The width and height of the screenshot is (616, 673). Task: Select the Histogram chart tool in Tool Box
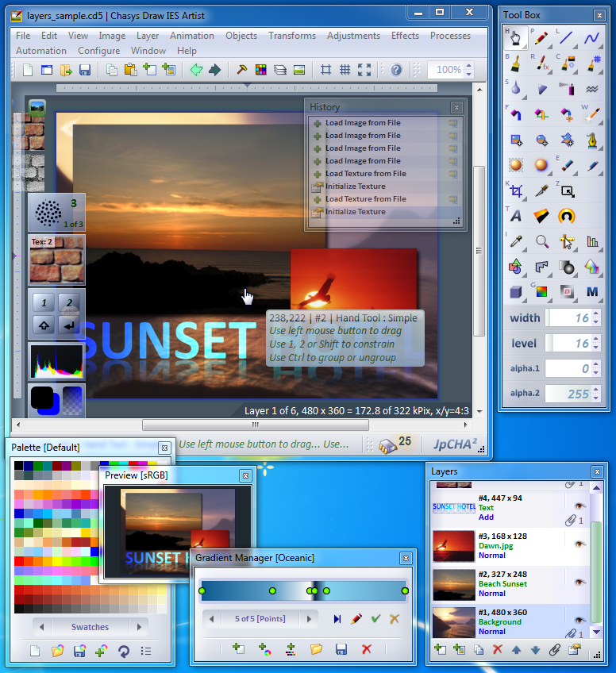pyautogui.click(x=592, y=241)
